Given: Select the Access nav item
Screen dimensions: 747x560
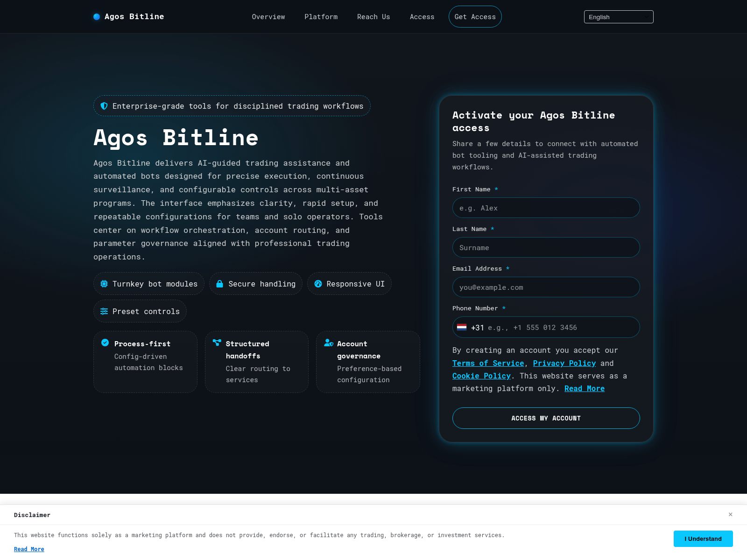Looking at the screenshot, I should click(422, 17).
